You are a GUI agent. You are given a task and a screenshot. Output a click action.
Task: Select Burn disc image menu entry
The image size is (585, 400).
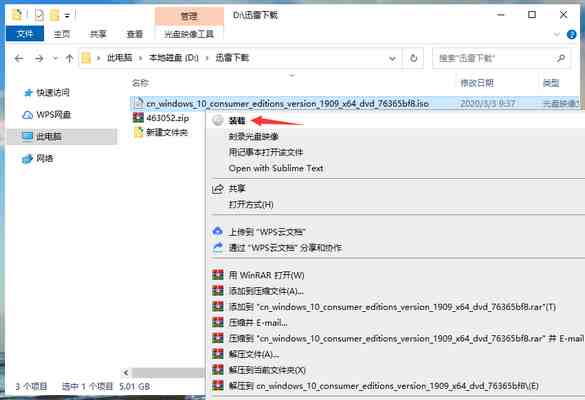click(x=253, y=137)
